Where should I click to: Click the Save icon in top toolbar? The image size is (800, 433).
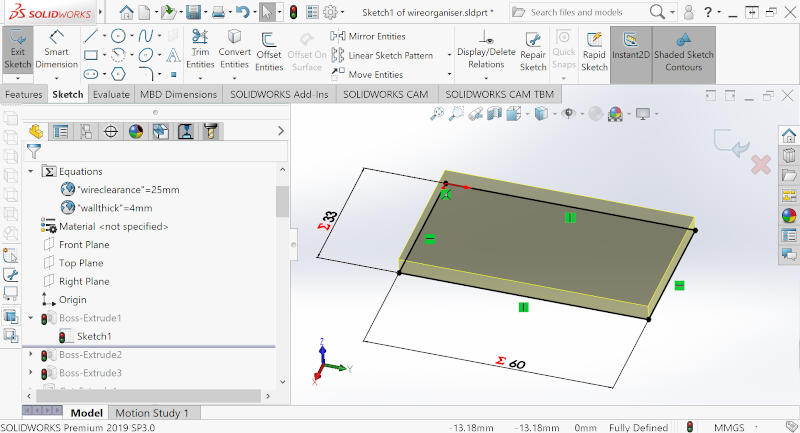pos(193,12)
